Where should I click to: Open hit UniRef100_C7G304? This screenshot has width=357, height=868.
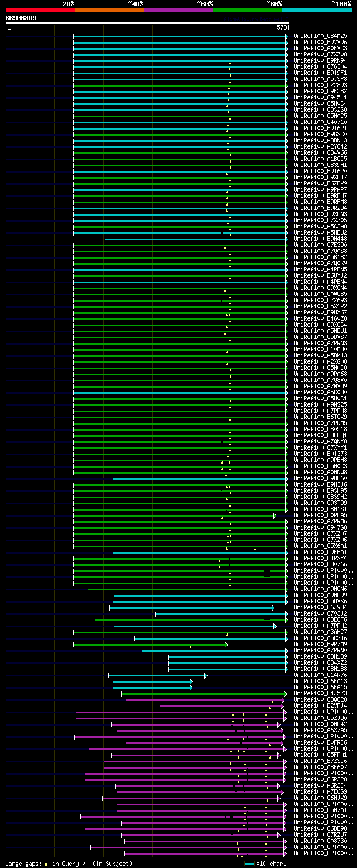click(320, 66)
